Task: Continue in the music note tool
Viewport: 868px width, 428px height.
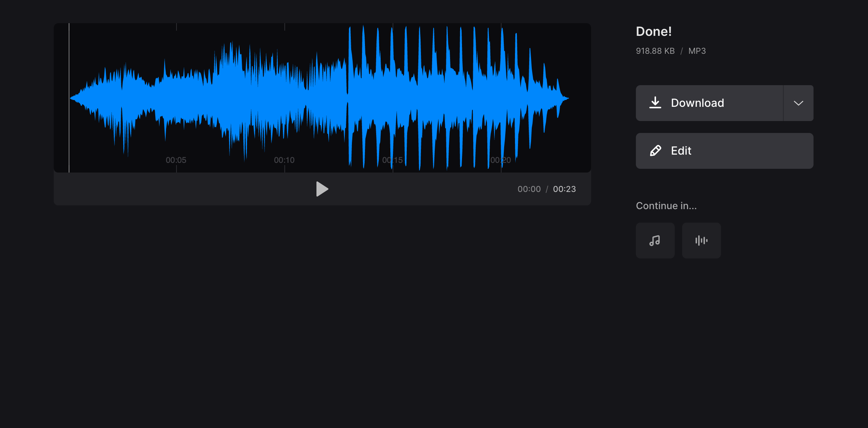Action: pos(655,241)
